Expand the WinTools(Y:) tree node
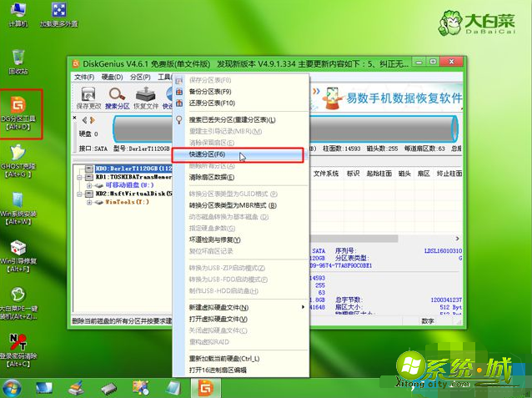Screen dimensions: 532x398 point(89,203)
